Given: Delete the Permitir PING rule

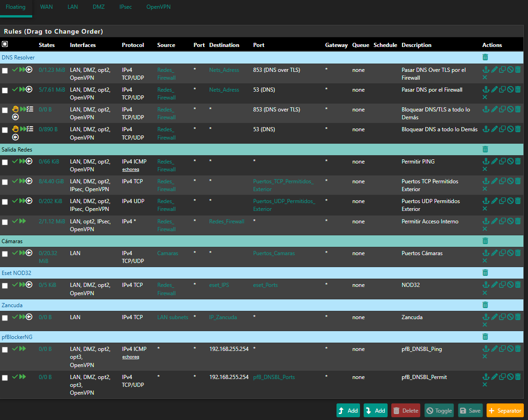Looking at the screenshot, I should pyautogui.click(x=518, y=161).
